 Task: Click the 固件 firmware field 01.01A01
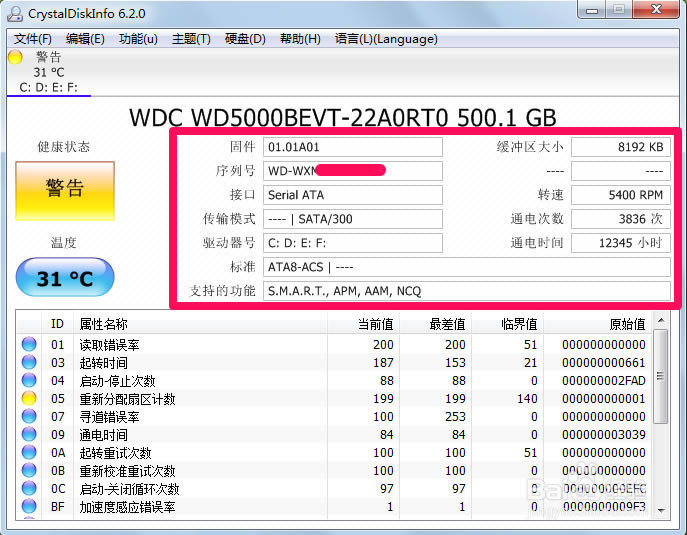[353, 147]
